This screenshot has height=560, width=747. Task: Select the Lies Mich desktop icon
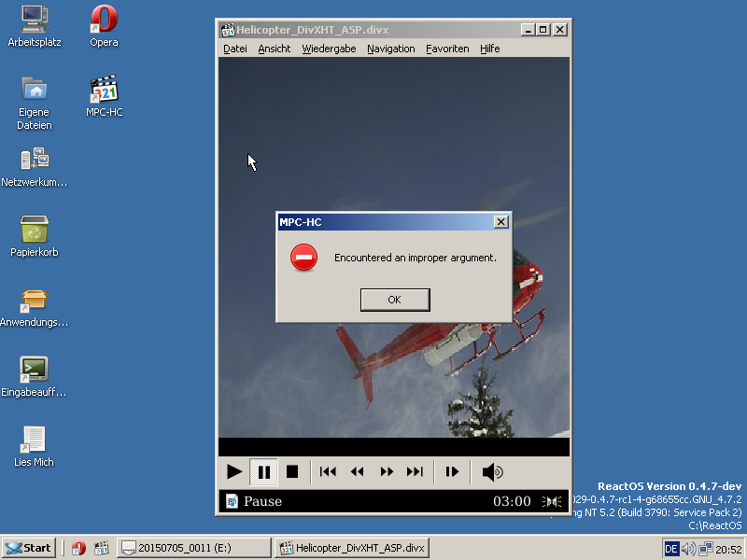point(34,447)
